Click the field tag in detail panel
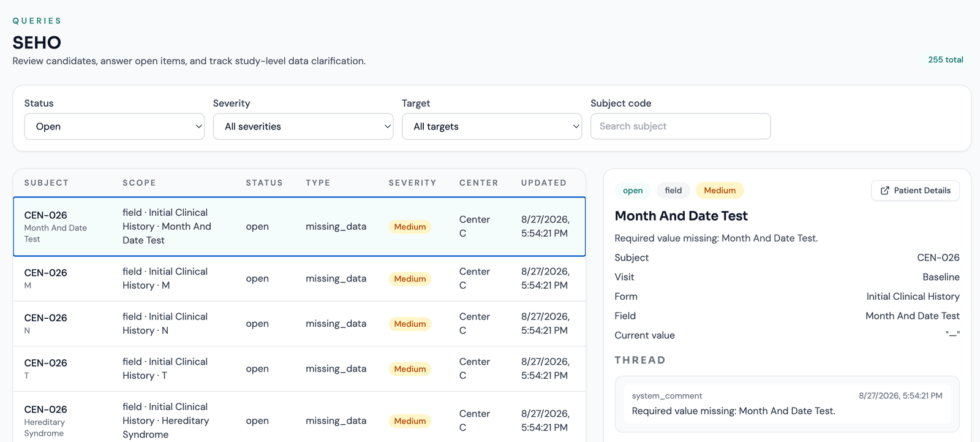Viewport: 980px width, 442px height. click(x=673, y=191)
